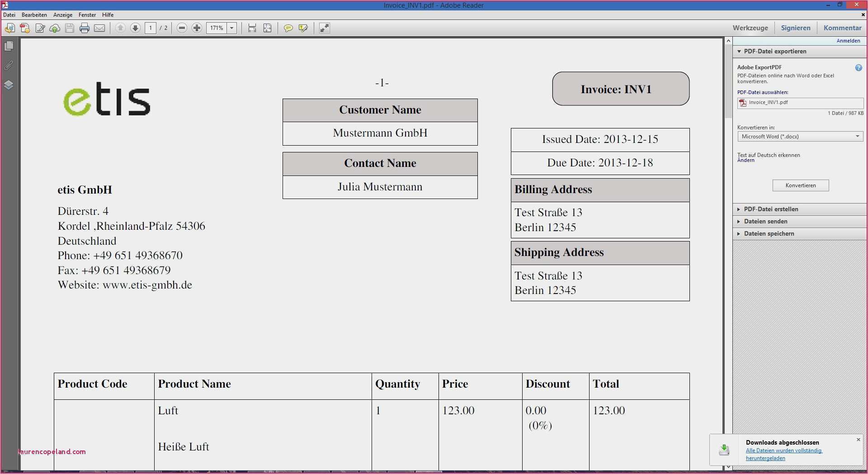Viewport: 868px width, 474px height.
Task: Expand the PDF-Datei erstellen section
Action: 771,209
